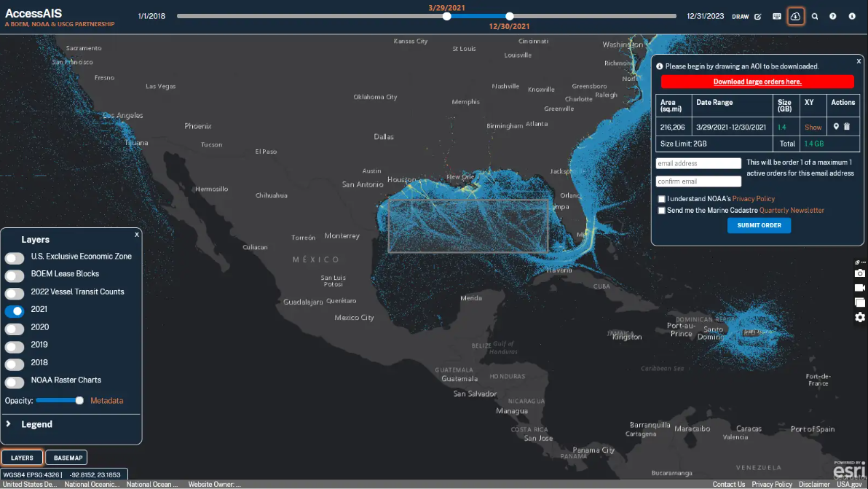Open the footer Privacy Policy link
This screenshot has width=868, height=489.
coord(772,485)
